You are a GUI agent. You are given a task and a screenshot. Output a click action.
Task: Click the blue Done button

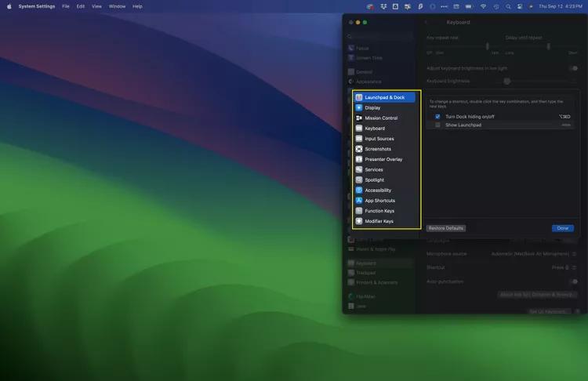pyautogui.click(x=562, y=228)
